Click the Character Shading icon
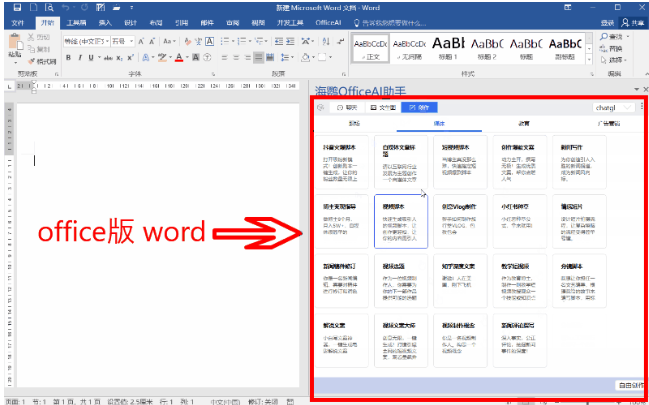This screenshot has width=649, height=405. pos(196,58)
